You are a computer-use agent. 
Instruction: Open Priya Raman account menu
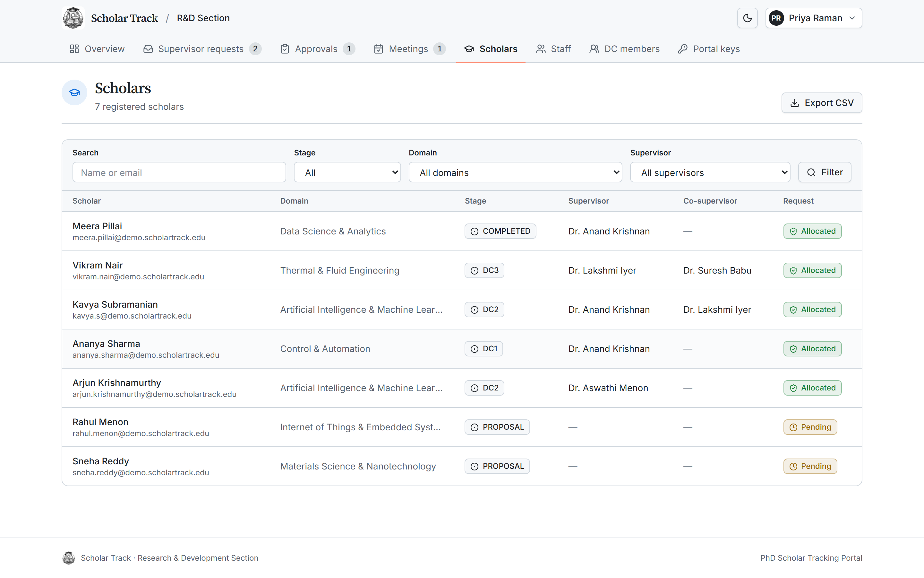pyautogui.click(x=814, y=18)
